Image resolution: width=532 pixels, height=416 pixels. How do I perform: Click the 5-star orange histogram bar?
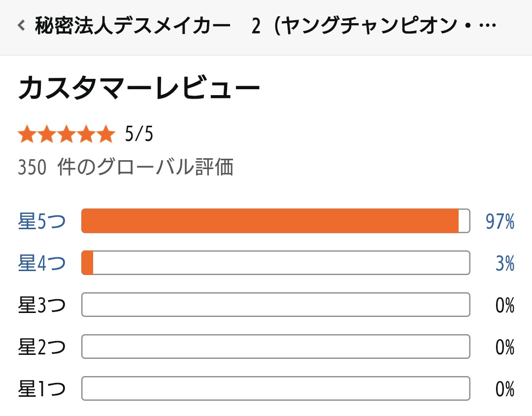point(275,221)
